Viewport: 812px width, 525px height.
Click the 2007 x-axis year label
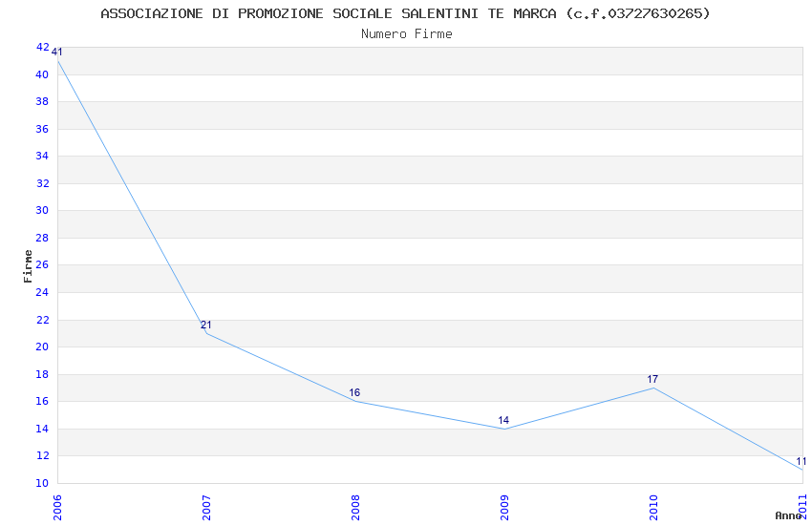pyautogui.click(x=206, y=507)
